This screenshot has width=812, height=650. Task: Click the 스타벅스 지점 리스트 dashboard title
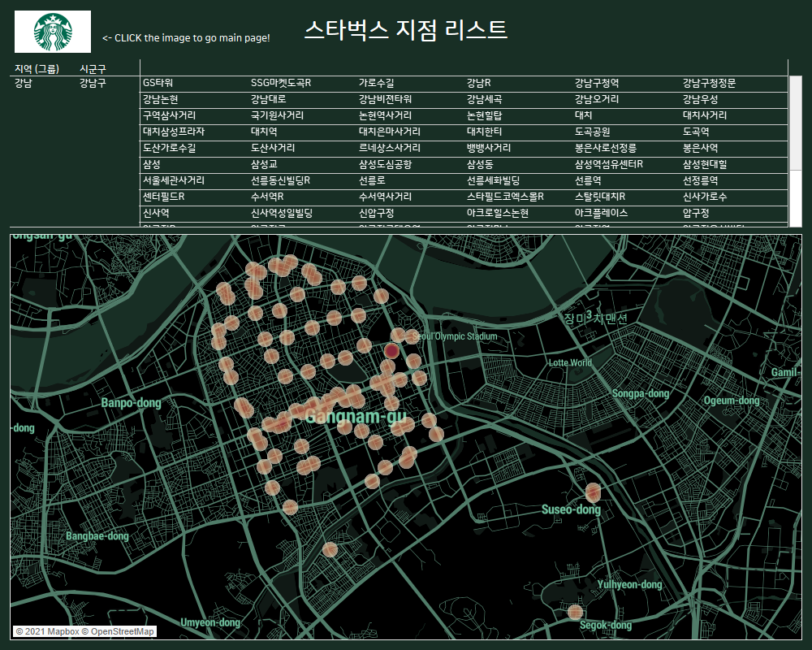[406, 30]
